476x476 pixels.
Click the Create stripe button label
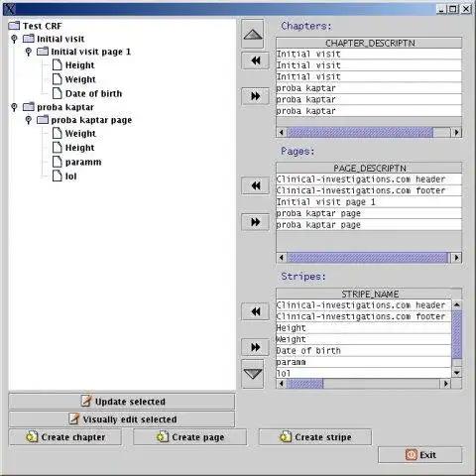tap(323, 437)
